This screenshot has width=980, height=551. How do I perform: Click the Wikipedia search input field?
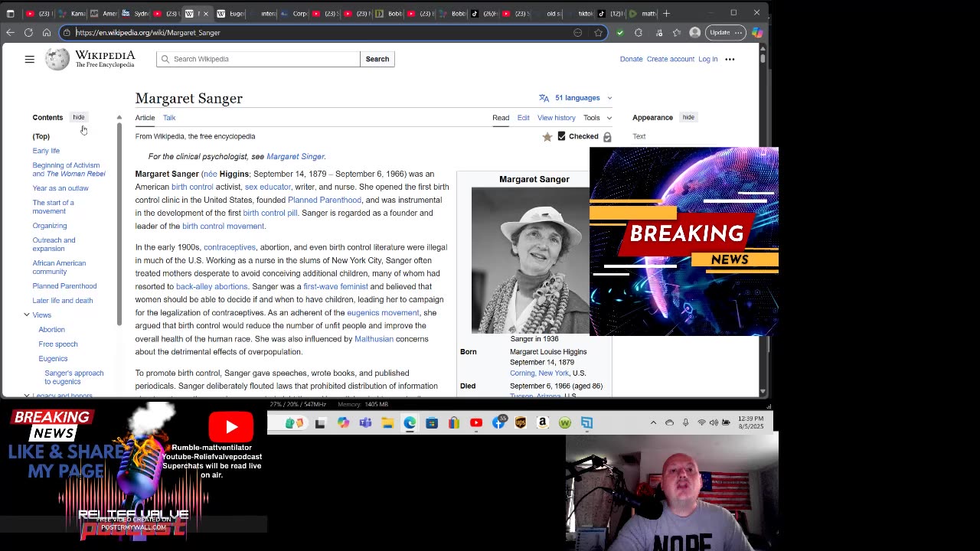click(258, 59)
